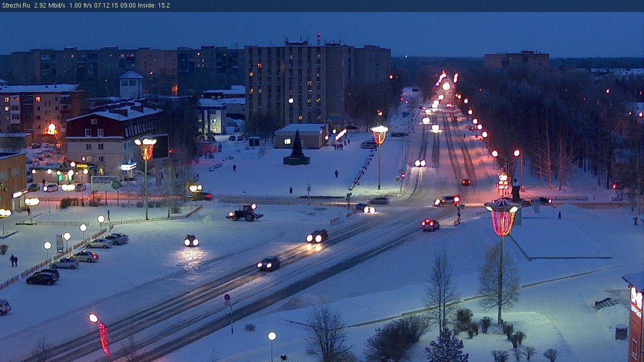Click the 1.00 fr/s frame rate value
The width and height of the screenshot is (644, 362).
click(x=82, y=6)
